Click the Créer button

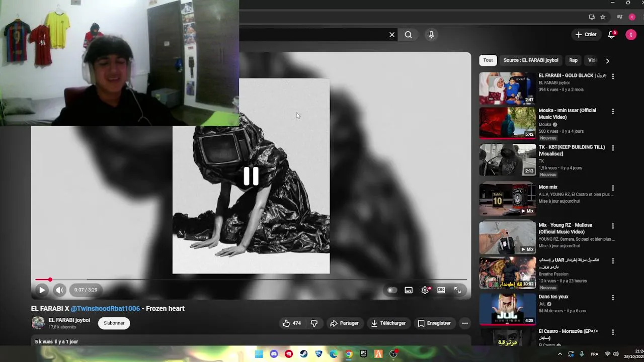coord(586,35)
